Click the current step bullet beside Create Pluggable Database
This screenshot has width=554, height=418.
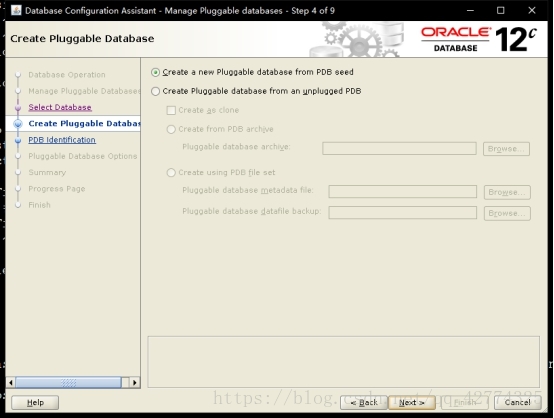(18, 124)
